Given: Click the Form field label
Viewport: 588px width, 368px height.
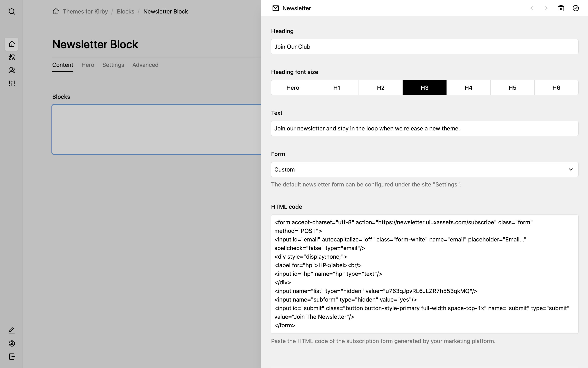Looking at the screenshot, I should [278, 154].
